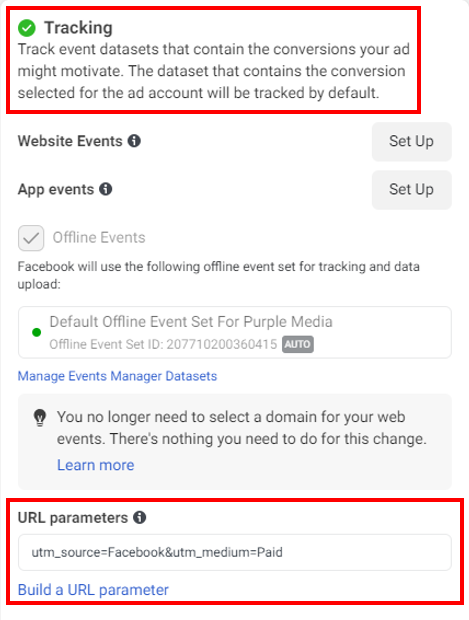
Task: Open Build a URL parameter link
Action: click(x=93, y=590)
